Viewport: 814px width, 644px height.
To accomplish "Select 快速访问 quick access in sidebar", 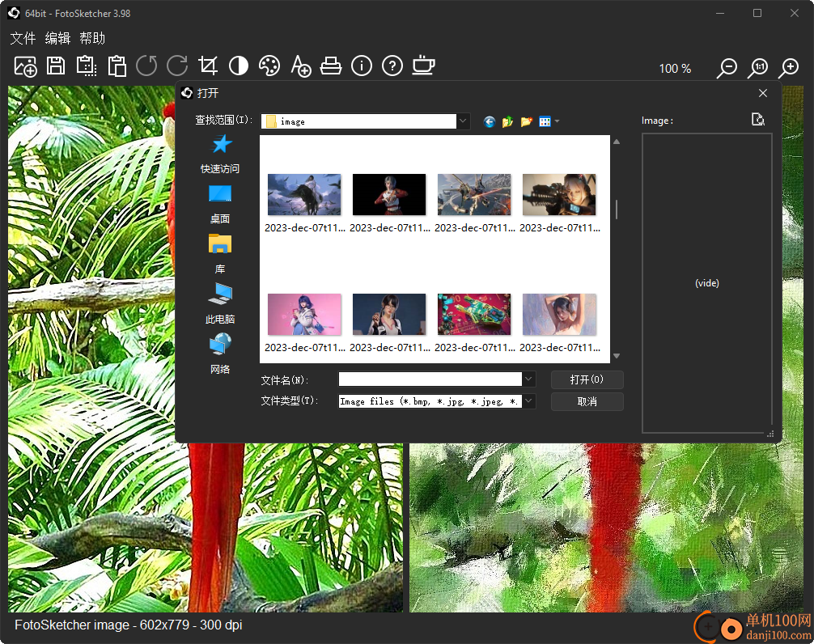I will [x=220, y=155].
